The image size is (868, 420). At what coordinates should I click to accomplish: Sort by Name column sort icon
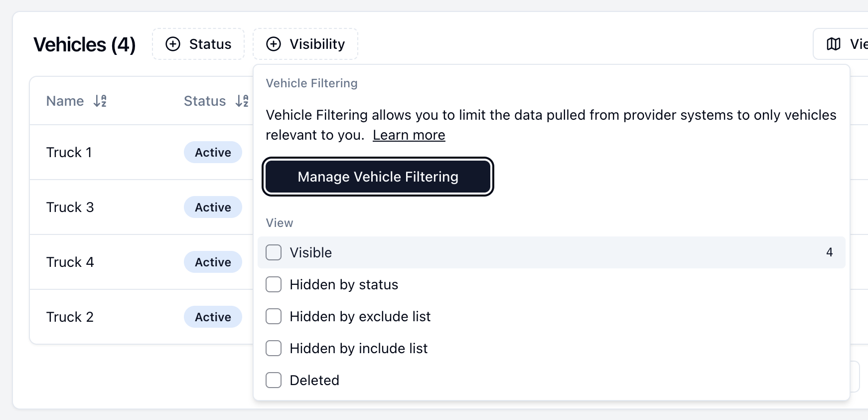(100, 101)
